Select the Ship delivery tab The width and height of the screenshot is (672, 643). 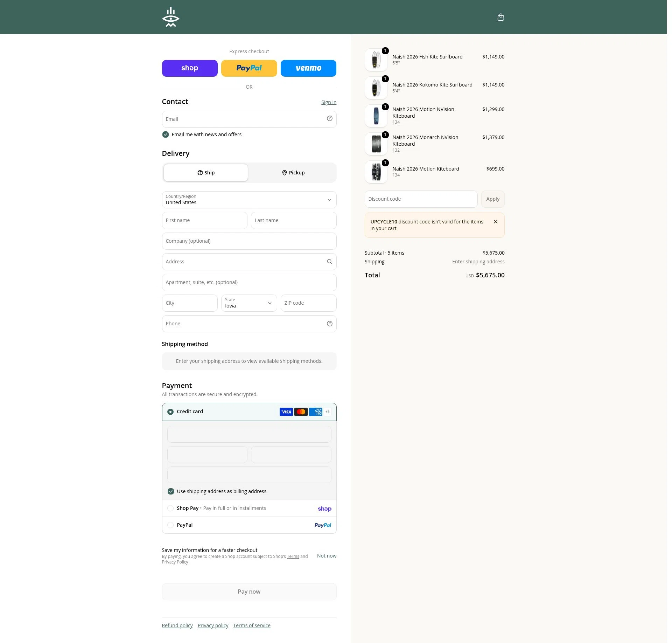(206, 173)
